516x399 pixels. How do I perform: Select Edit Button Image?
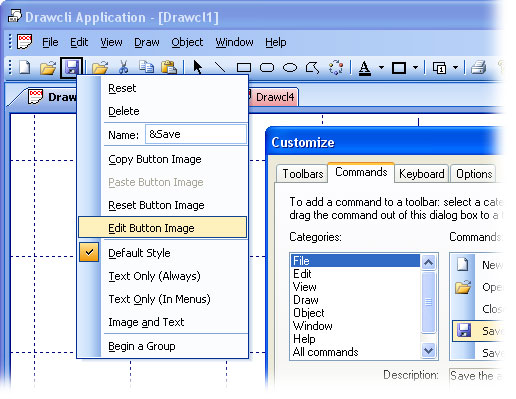point(163,228)
